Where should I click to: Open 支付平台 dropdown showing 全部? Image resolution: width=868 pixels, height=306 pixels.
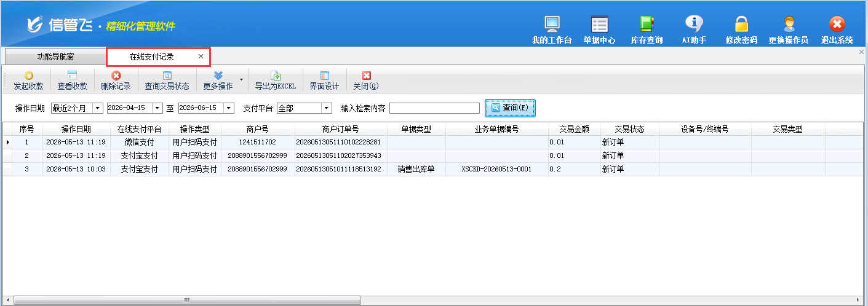(327, 108)
